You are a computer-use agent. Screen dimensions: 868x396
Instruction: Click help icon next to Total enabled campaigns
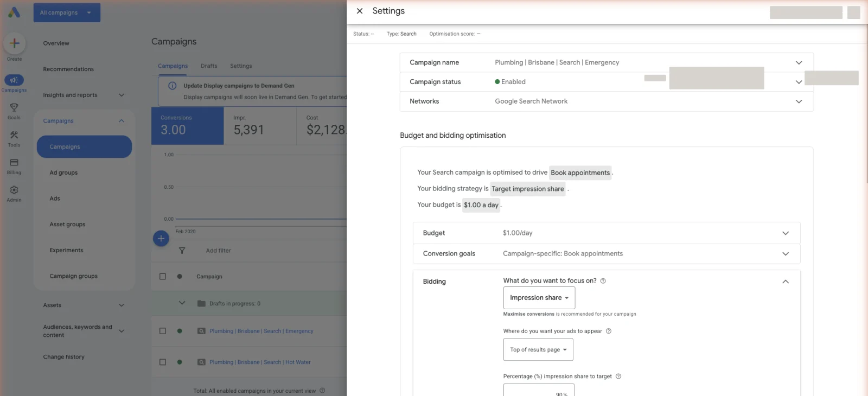pyautogui.click(x=322, y=391)
